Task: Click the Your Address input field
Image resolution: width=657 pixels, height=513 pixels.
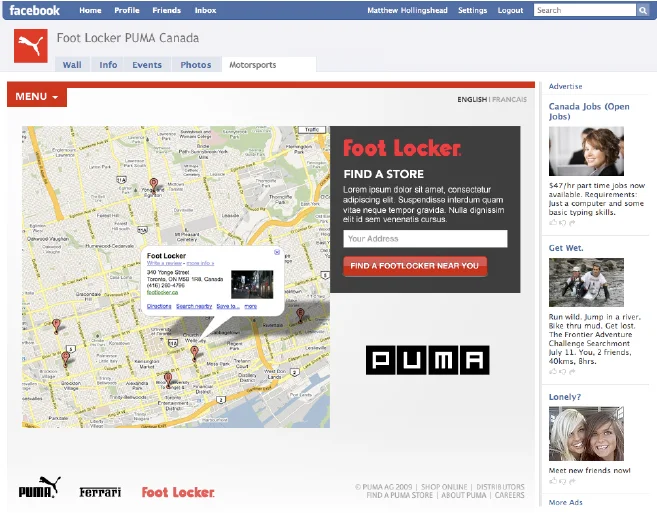Action: [425, 238]
